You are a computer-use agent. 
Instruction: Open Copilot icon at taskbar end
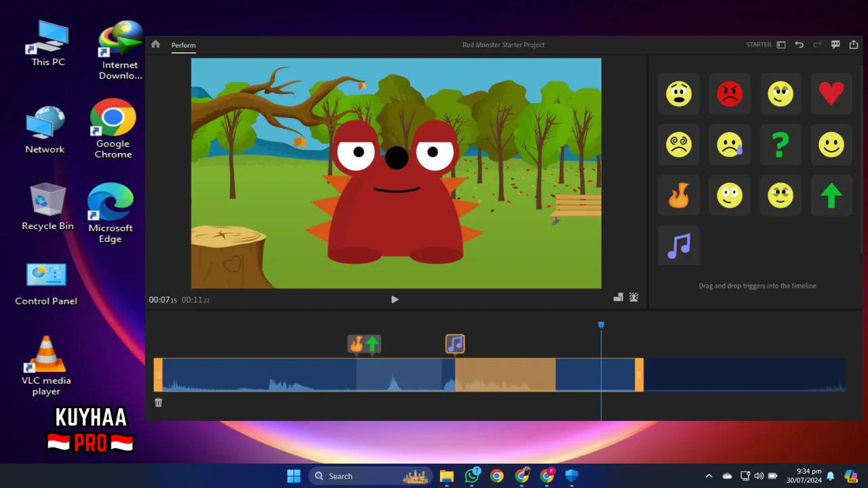(850, 476)
